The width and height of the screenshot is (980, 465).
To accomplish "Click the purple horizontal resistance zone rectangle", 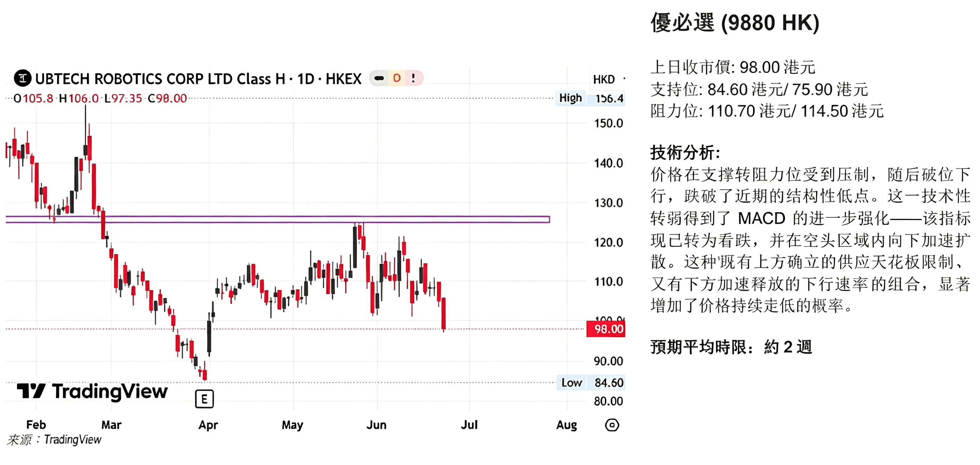I will tap(278, 219).
